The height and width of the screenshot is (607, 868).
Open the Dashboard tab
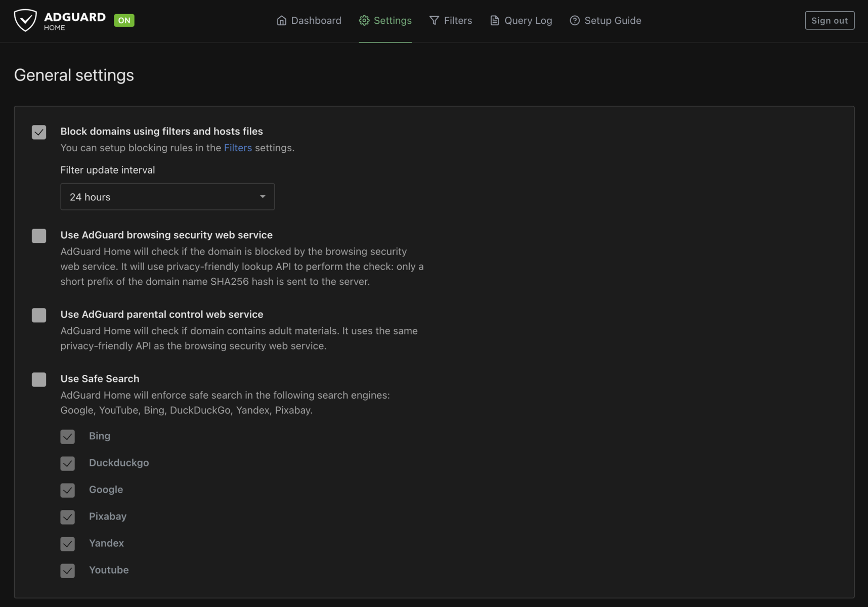[x=309, y=21]
